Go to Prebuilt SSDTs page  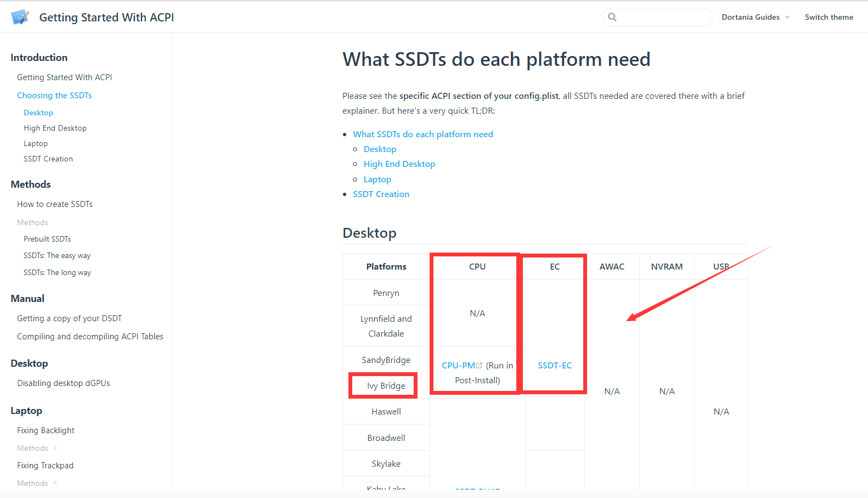coord(47,239)
